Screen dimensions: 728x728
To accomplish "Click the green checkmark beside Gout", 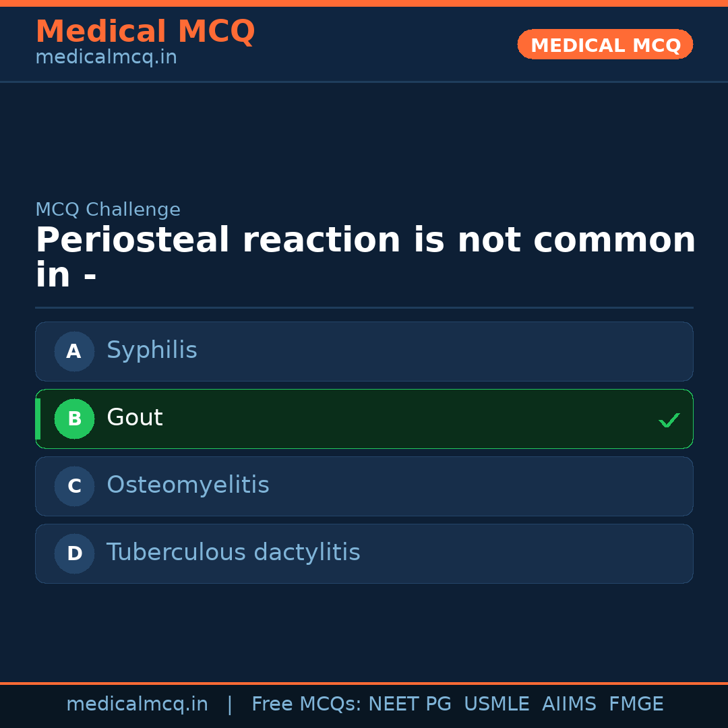I will (x=669, y=420).
